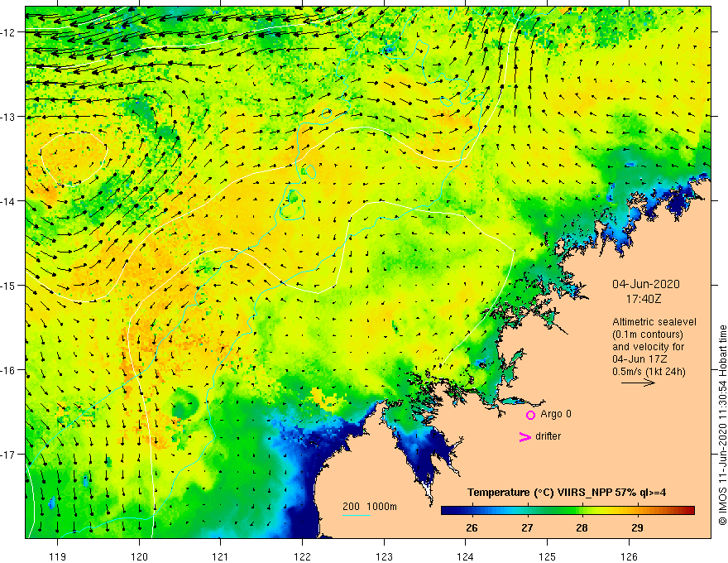Click the latitude label -16
Image resolution: width=728 pixels, height=563 pixels.
pyautogui.click(x=9, y=370)
